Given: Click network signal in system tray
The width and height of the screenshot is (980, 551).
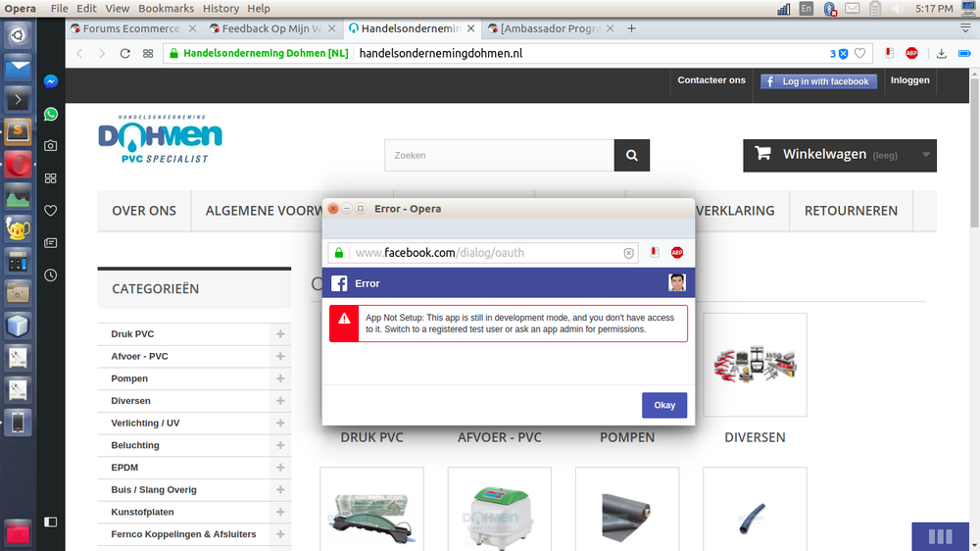Looking at the screenshot, I should click(783, 9).
